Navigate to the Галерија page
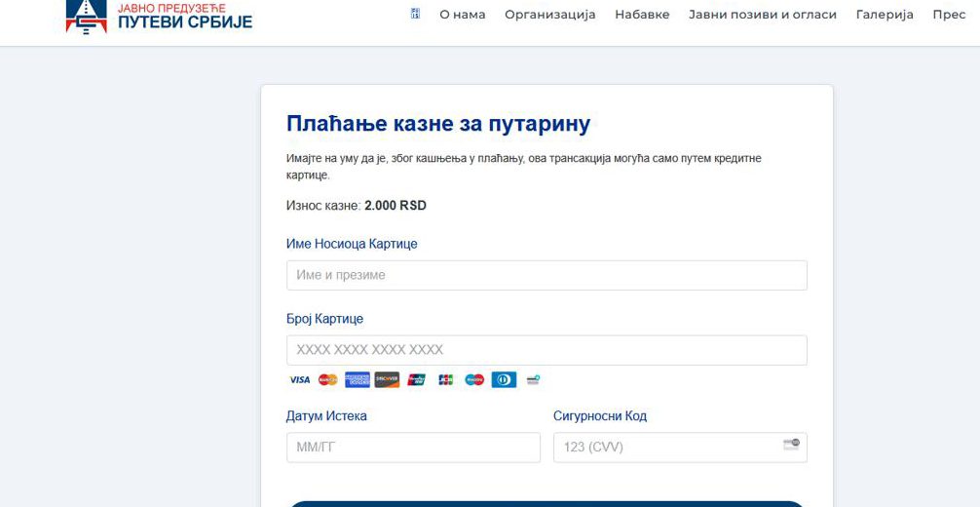 (885, 15)
